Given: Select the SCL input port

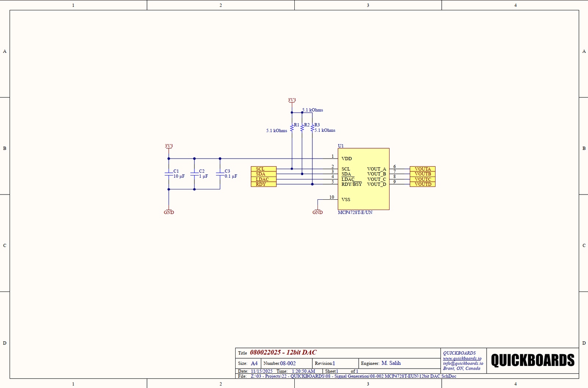Looking at the screenshot, I should (263, 169).
